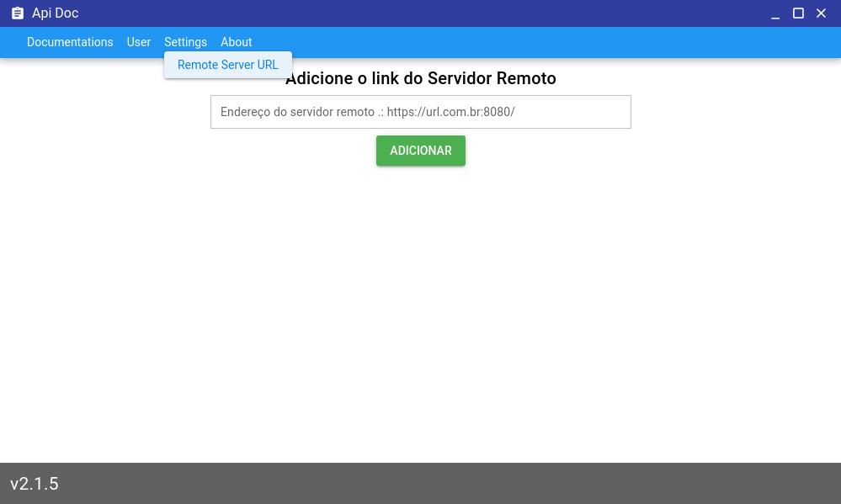Viewport: 841px width, 504px height.
Task: Click the green ADICIONAR submit control
Action: pos(420,151)
